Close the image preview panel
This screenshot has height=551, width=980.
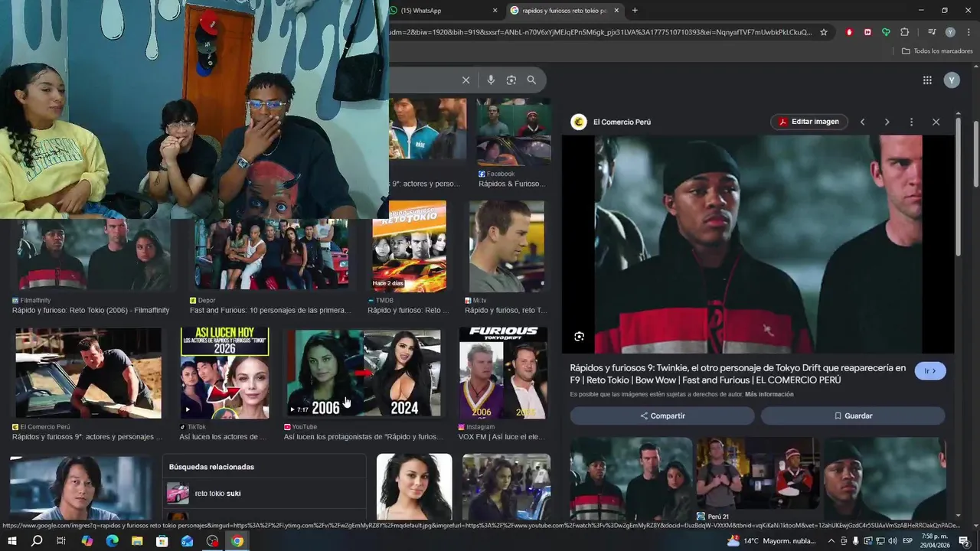click(936, 122)
